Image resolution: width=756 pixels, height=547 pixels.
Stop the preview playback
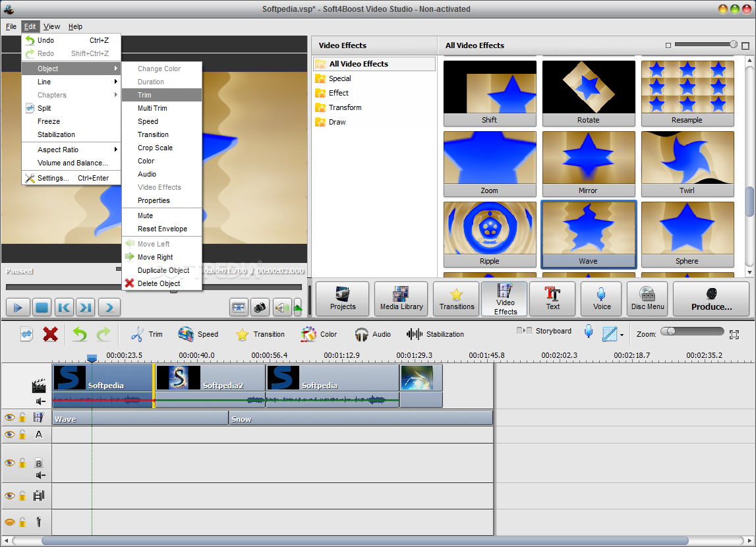point(42,308)
